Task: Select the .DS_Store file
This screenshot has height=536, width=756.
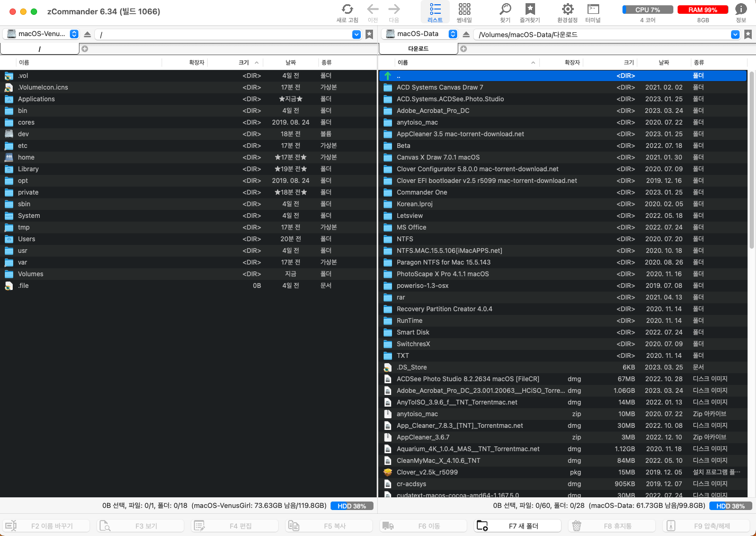Action: coord(563,367)
